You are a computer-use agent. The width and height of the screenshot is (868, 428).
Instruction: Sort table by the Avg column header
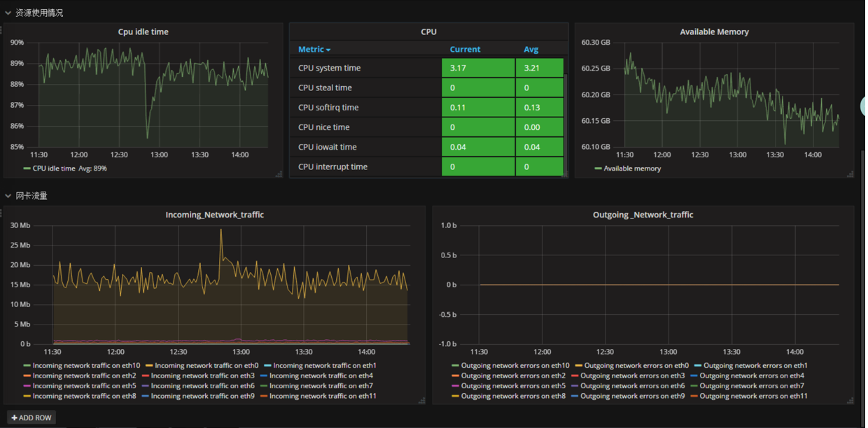(531, 50)
